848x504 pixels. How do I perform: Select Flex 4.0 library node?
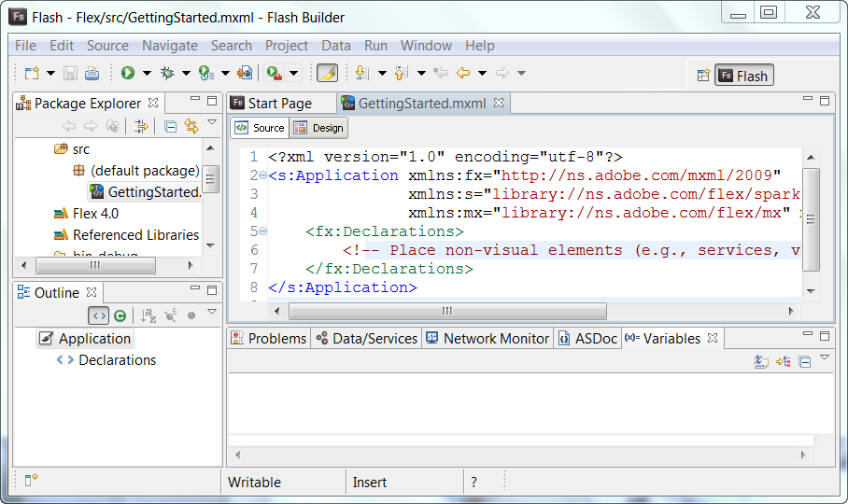87,214
